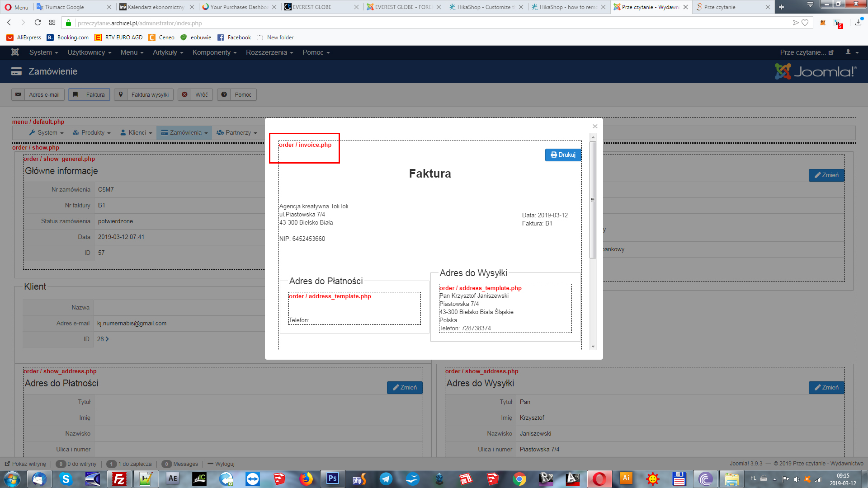Open the Użytkownicy menu
Image resolution: width=868 pixels, height=488 pixels.
pyautogui.click(x=89, y=52)
